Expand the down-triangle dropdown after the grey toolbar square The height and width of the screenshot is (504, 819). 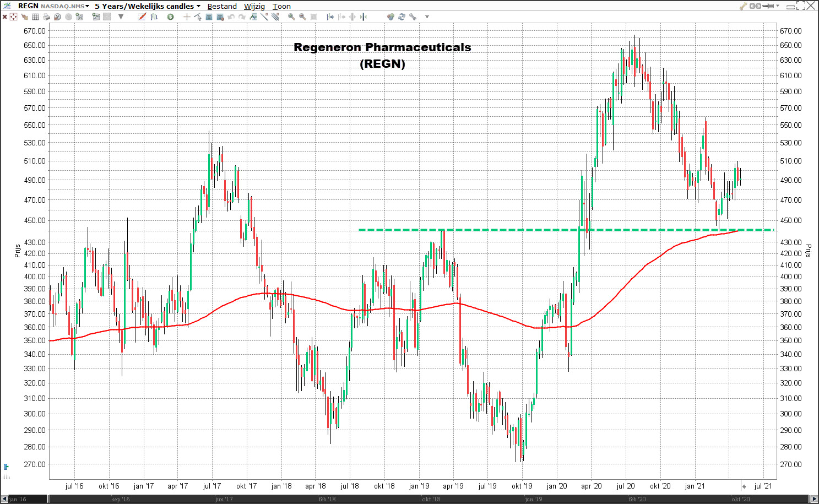pos(121,17)
